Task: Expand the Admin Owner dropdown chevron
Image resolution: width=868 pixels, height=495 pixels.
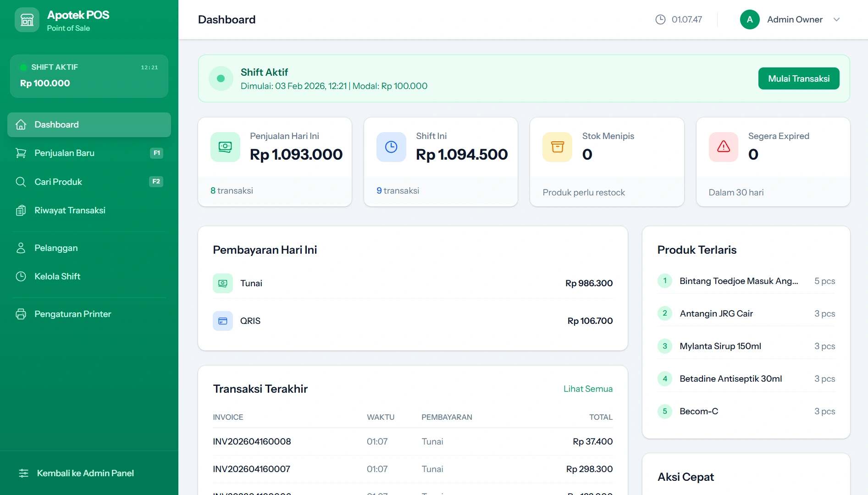Action: tap(836, 19)
